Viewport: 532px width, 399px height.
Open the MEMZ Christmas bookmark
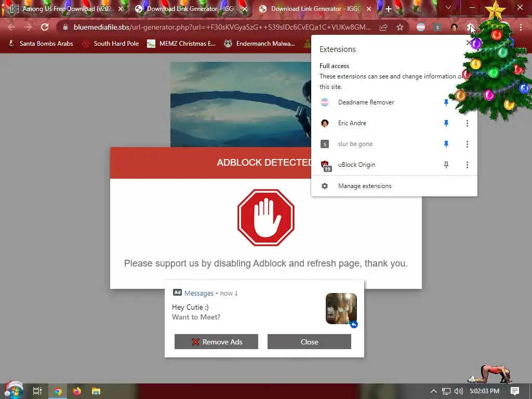click(181, 44)
